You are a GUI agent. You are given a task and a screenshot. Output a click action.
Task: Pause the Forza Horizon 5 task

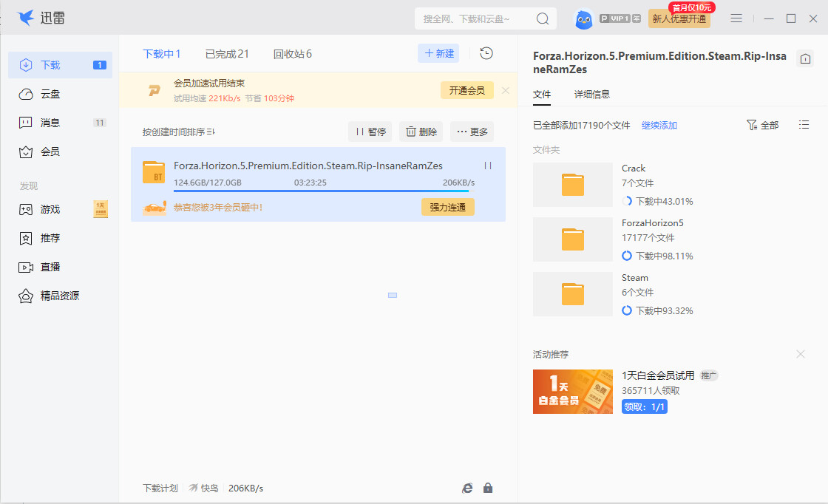488,166
